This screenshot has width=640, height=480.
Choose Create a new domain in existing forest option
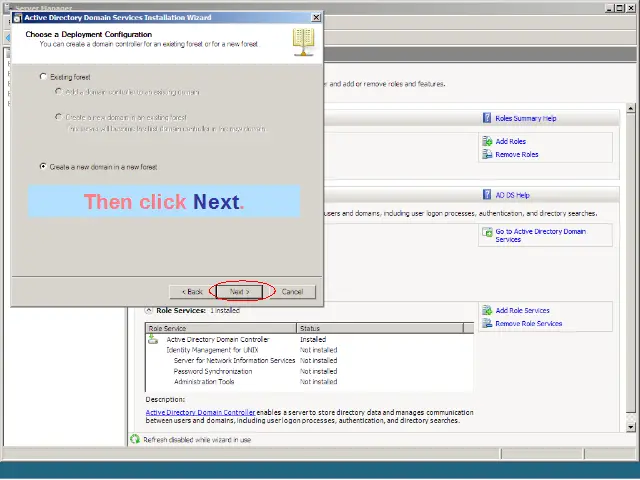(x=58, y=117)
